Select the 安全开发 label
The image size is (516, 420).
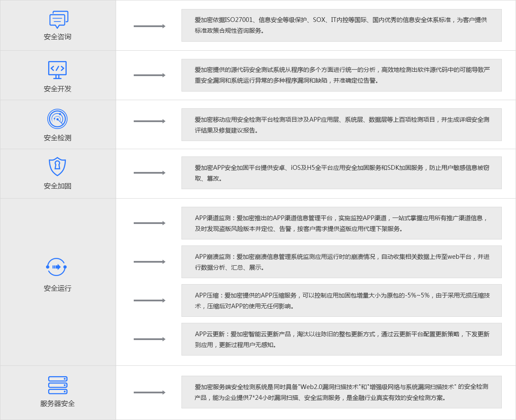click(x=58, y=89)
